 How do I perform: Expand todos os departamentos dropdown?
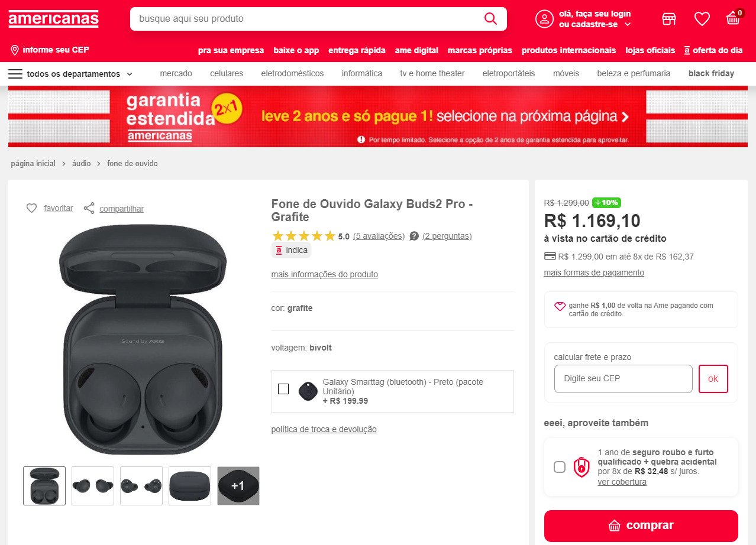click(71, 74)
